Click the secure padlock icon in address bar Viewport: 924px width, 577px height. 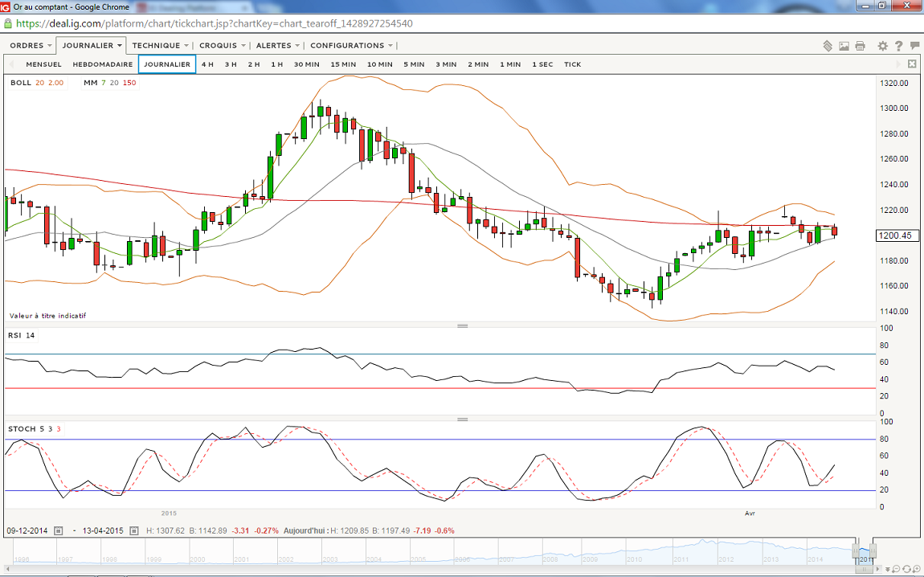pyautogui.click(x=8, y=23)
